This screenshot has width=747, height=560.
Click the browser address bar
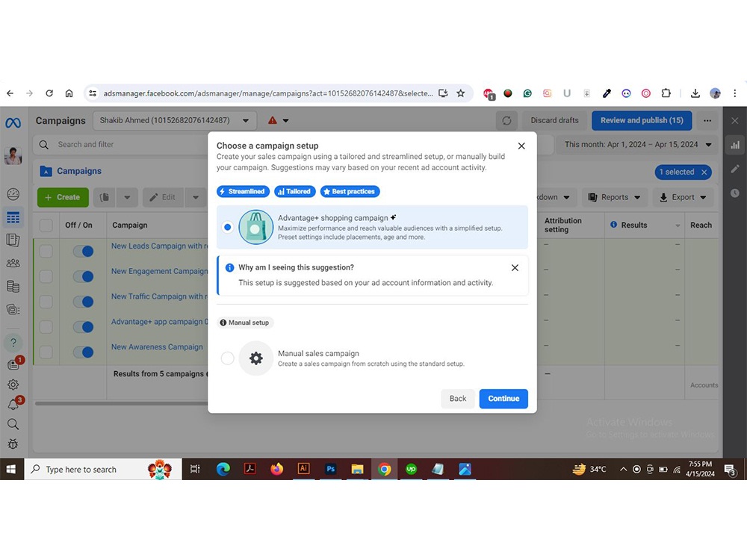point(268,93)
